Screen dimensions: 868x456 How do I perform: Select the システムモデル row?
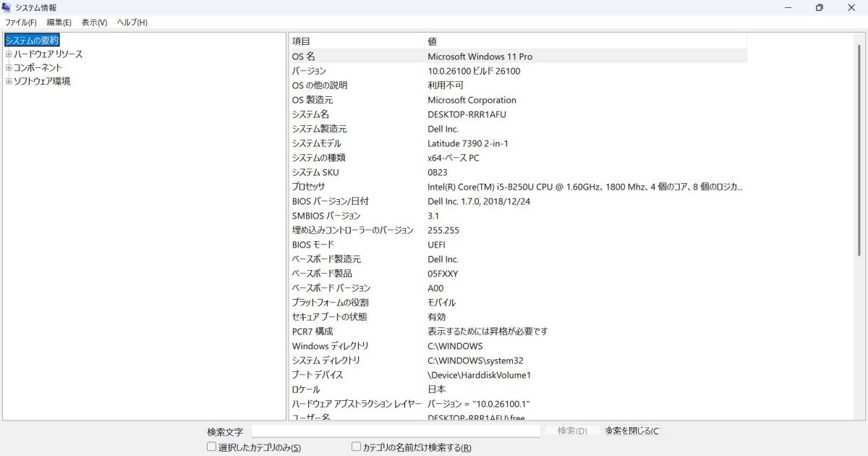pos(518,143)
